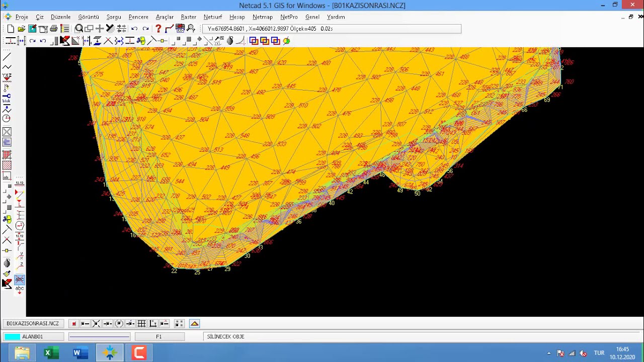Open the Hesap menu
644x362 pixels.
click(237, 17)
